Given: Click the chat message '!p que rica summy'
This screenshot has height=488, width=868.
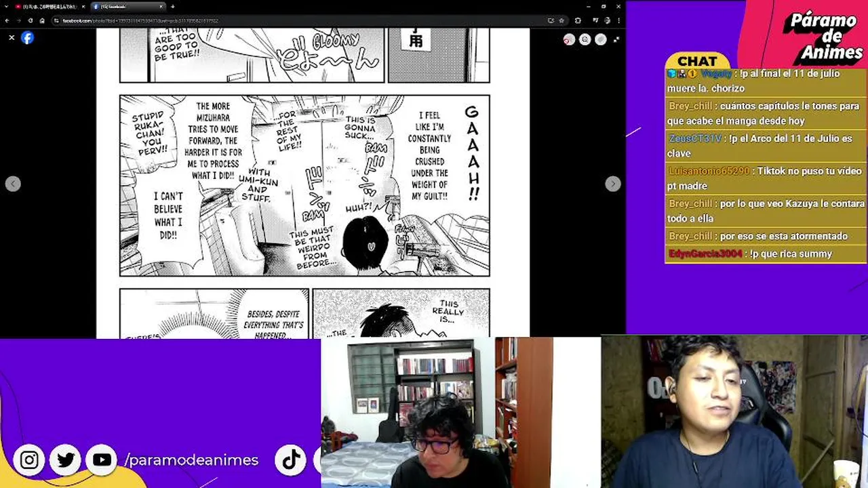Looking at the screenshot, I should point(791,253).
